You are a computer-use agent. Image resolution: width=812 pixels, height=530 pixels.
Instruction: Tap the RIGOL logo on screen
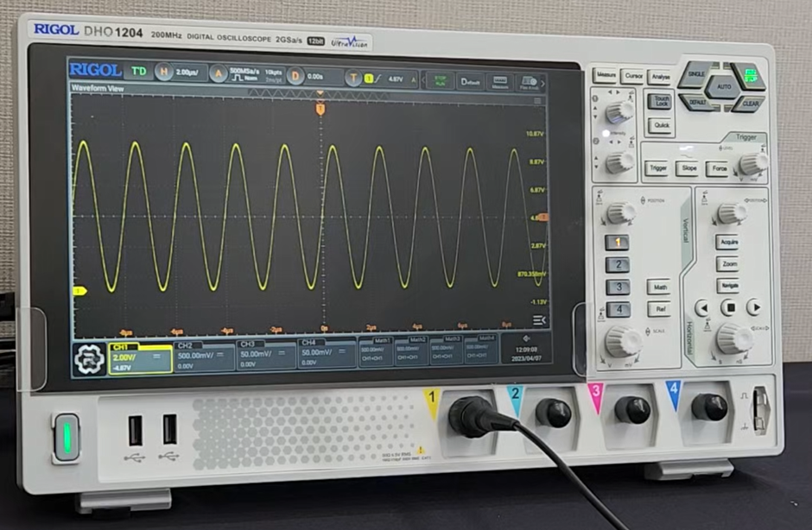[x=95, y=69]
